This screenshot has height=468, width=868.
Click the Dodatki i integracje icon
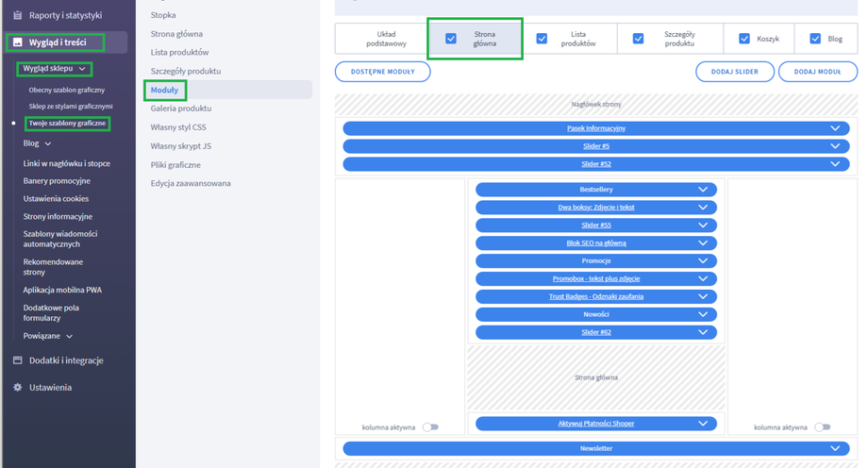point(17,360)
